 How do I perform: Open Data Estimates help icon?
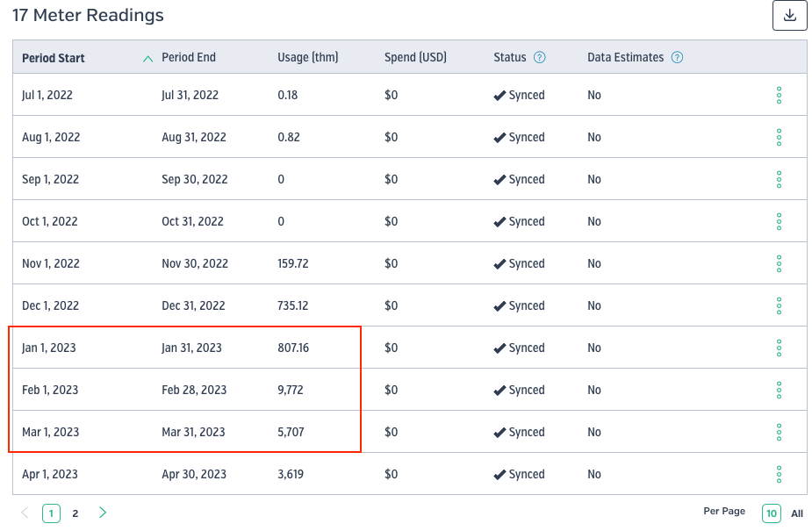pyautogui.click(x=677, y=57)
